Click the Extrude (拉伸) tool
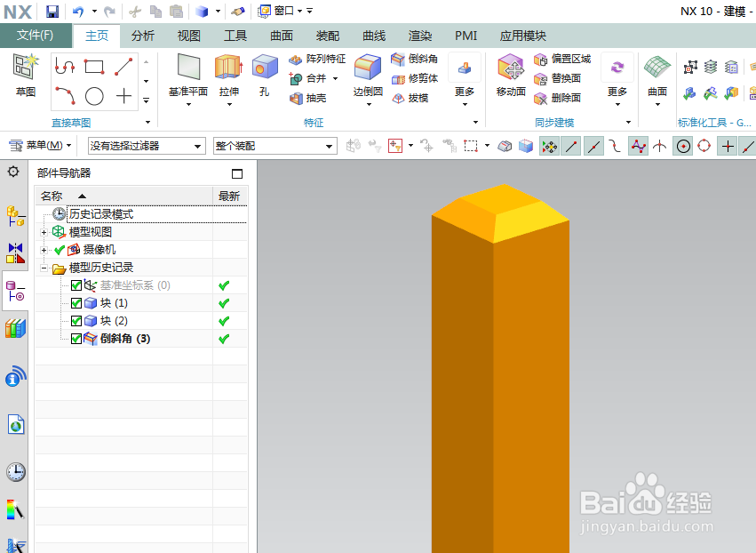The image size is (756, 553). click(x=228, y=78)
